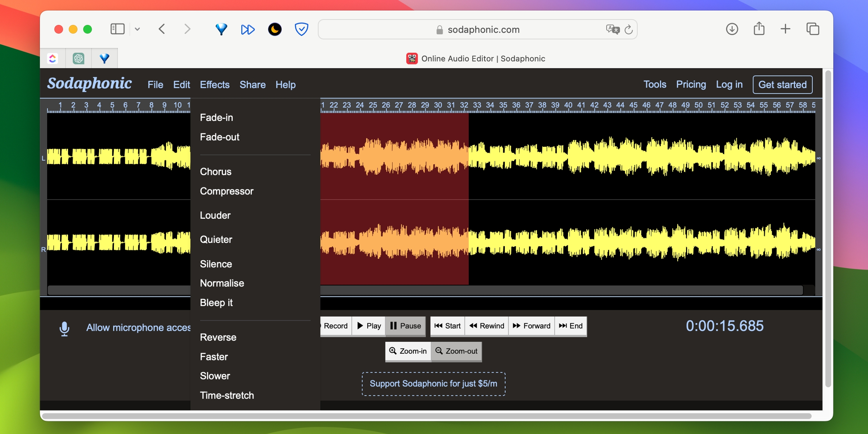Open the downloads icon in the toolbar
The image size is (868, 434).
[732, 29]
